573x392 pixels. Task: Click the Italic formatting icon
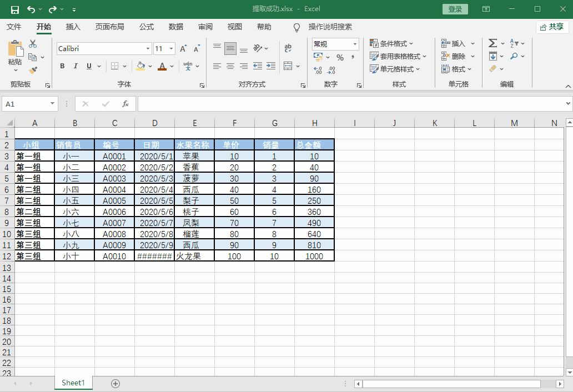tap(74, 66)
